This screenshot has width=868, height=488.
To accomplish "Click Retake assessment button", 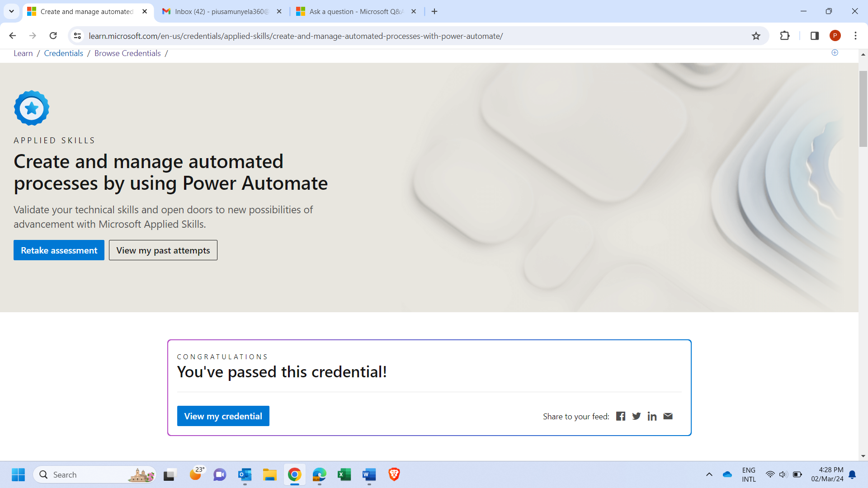I will coord(59,250).
